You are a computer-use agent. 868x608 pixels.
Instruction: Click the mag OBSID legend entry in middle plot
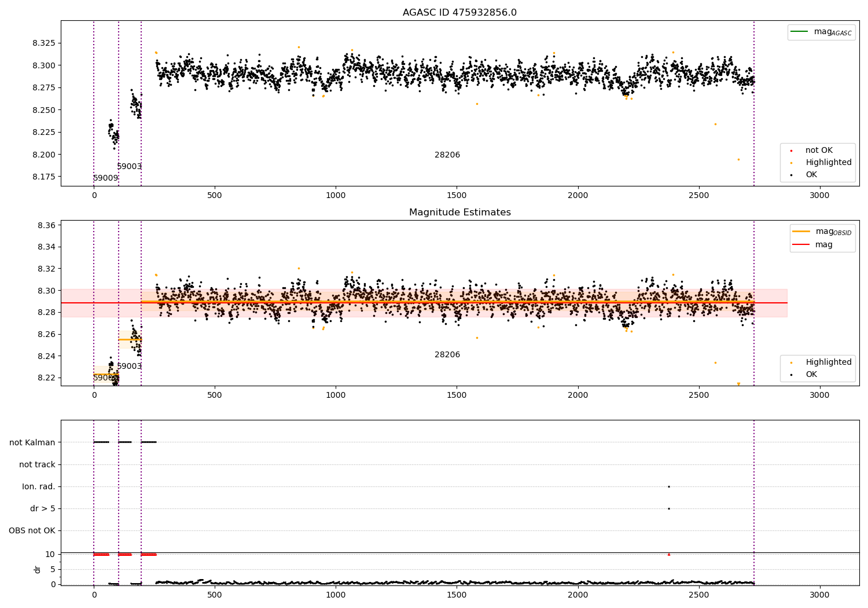click(823, 232)
